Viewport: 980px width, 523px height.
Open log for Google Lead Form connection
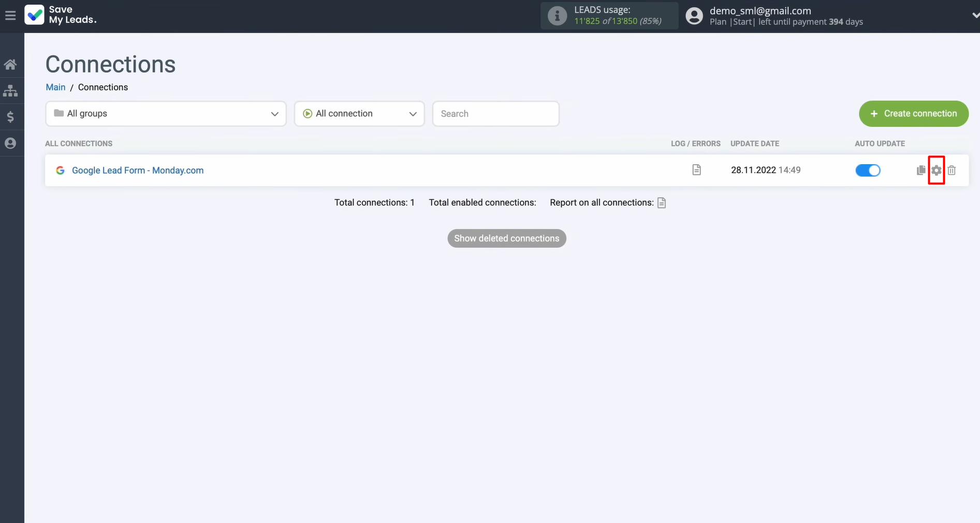tap(696, 170)
